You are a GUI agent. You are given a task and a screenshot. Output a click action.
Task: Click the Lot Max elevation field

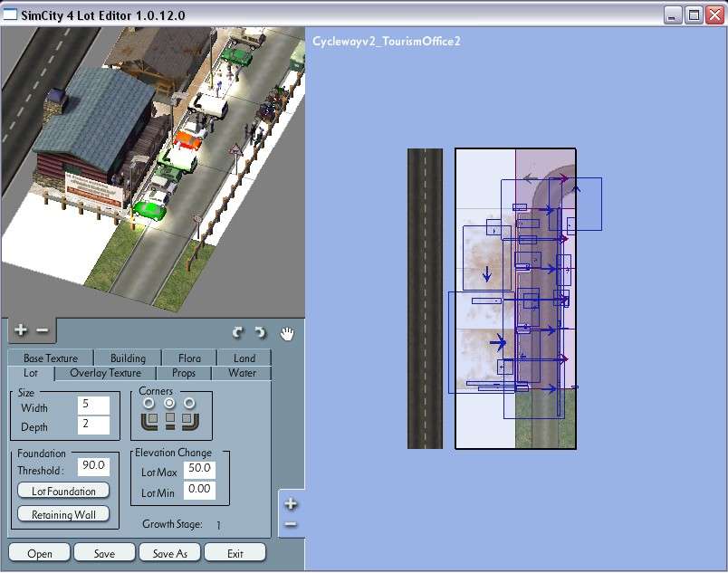click(x=199, y=470)
